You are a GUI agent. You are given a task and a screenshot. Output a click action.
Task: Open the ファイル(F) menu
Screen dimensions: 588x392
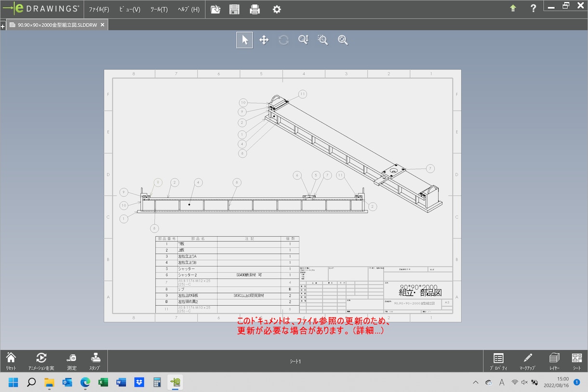[99, 9]
